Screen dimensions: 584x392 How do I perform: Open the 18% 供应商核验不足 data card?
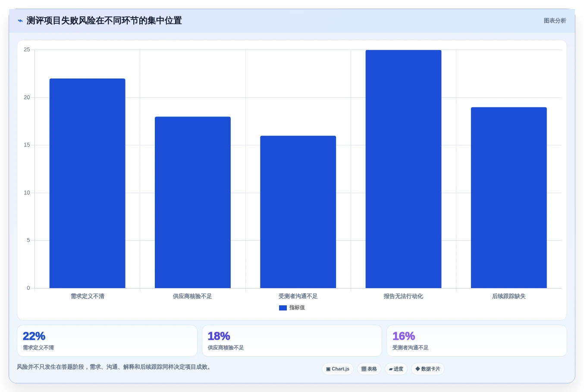292,341
